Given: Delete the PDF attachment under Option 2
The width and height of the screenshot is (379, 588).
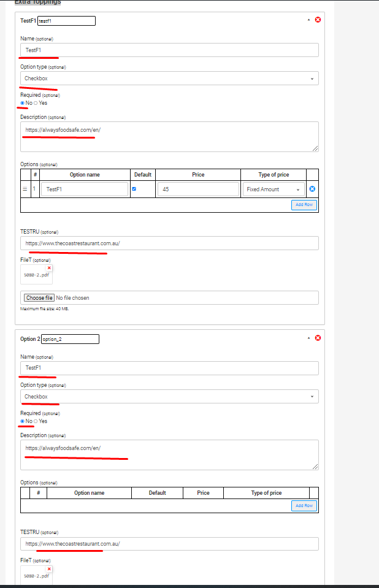Looking at the screenshot, I should 49,568.
